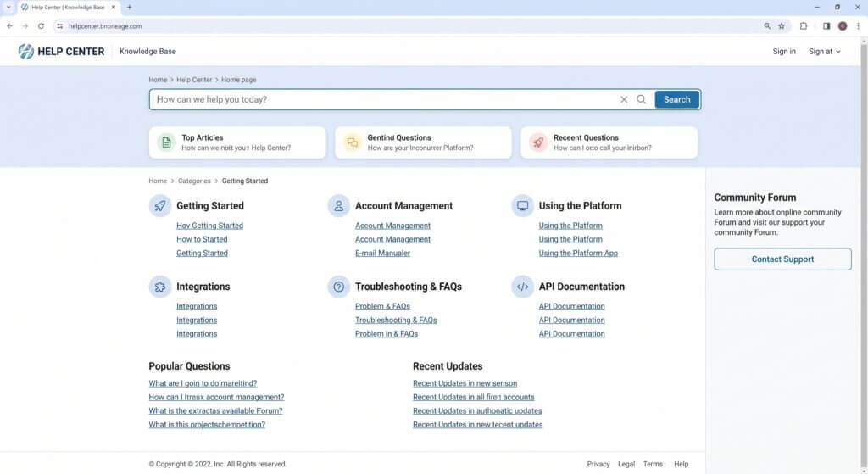Click the Receent Questions rocket icon
The width and height of the screenshot is (868, 474).
click(538, 142)
